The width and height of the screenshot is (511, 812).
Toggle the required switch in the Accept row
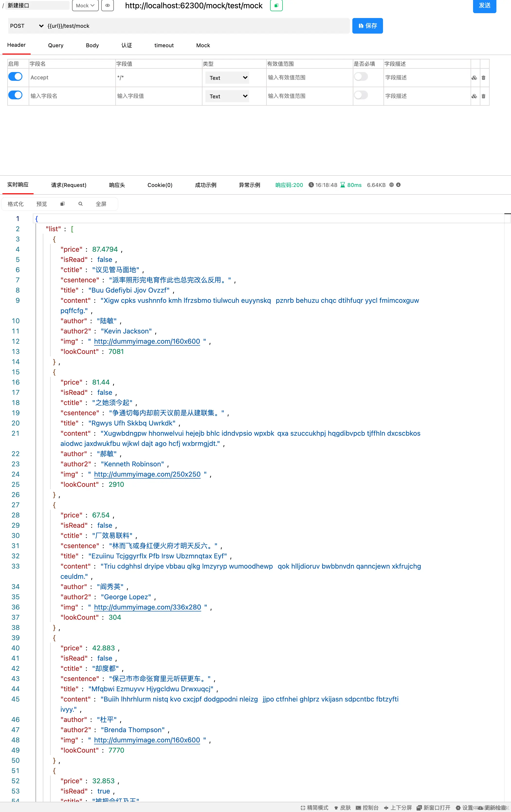pyautogui.click(x=361, y=76)
